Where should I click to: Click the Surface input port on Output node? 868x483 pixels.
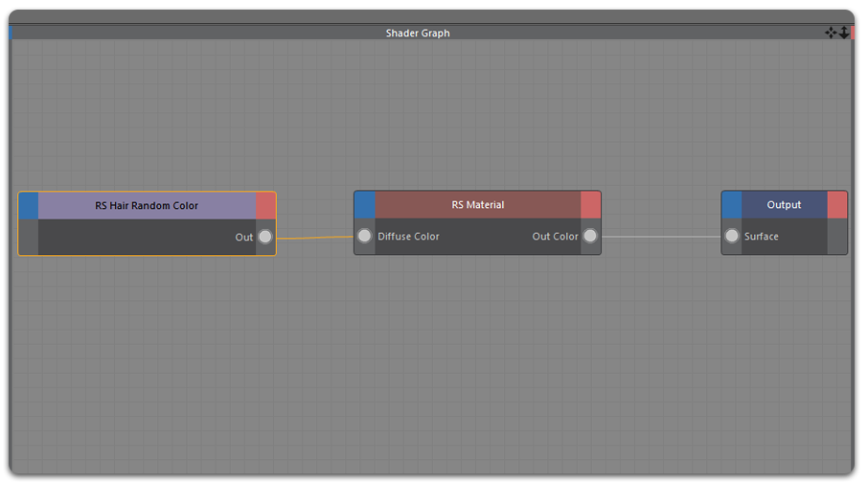(x=732, y=237)
